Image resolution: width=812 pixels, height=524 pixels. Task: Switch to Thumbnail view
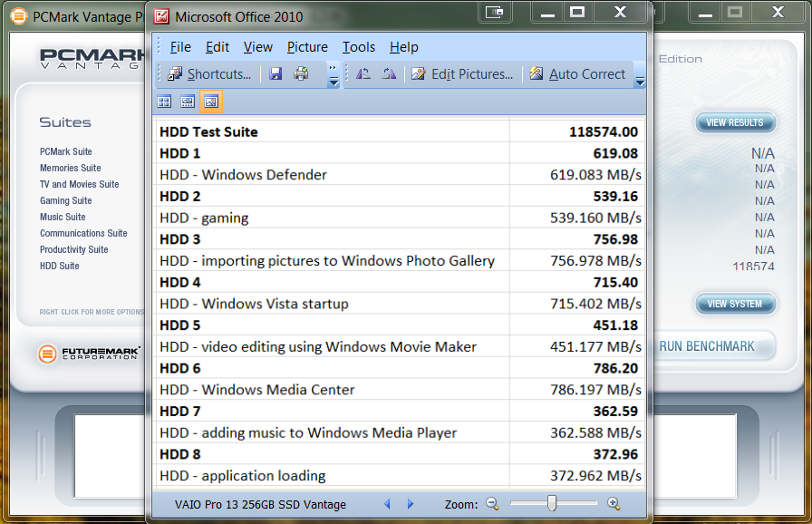[164, 102]
